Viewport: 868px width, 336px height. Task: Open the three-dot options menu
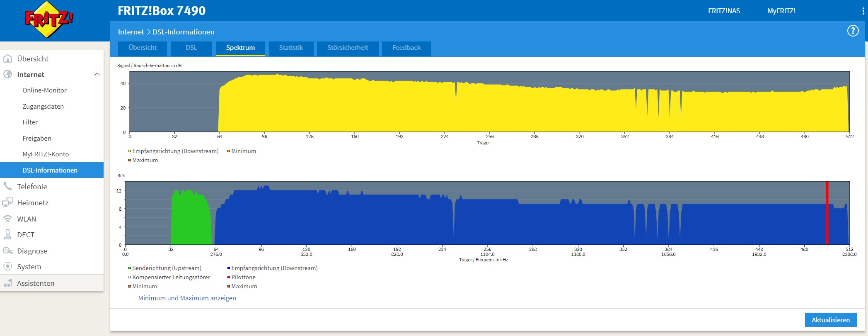[x=863, y=11]
